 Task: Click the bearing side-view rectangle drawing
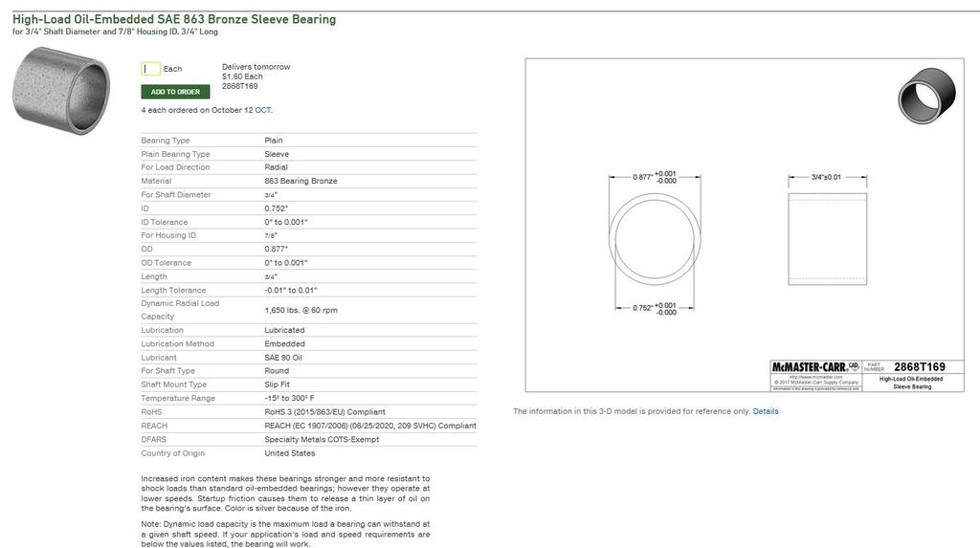[x=827, y=239]
